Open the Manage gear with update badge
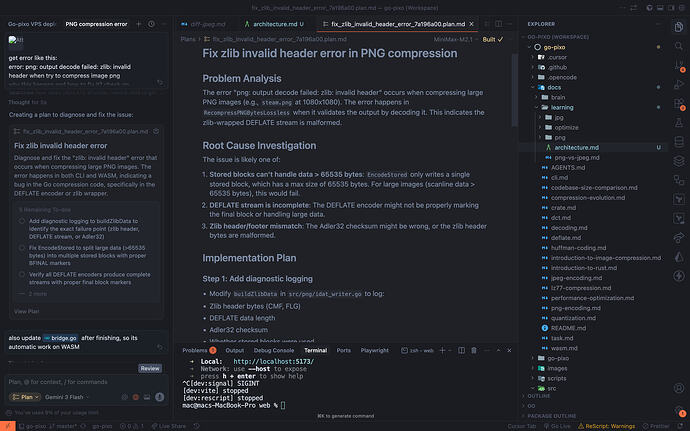 point(679,410)
